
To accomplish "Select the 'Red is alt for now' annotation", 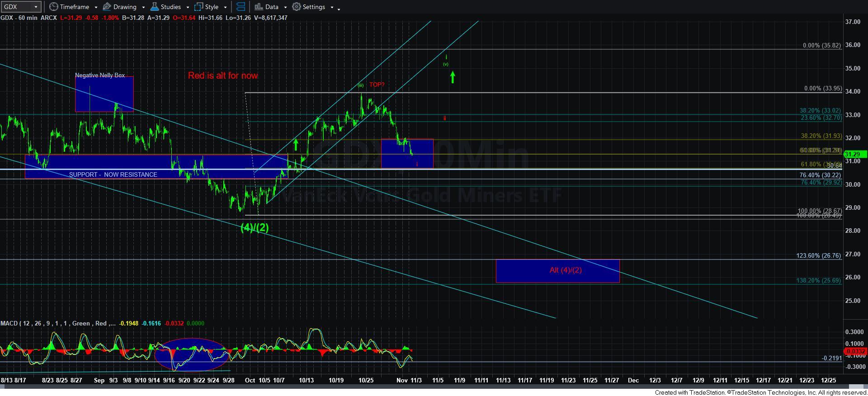I will coord(223,75).
